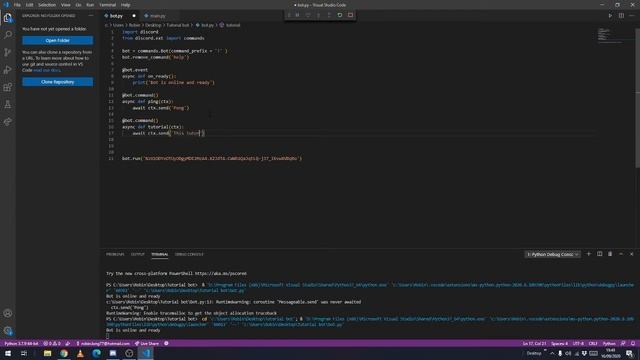Image resolution: width=640 pixels, height=360 pixels.
Task: Split the terminal panel
Action: click(x=600, y=254)
